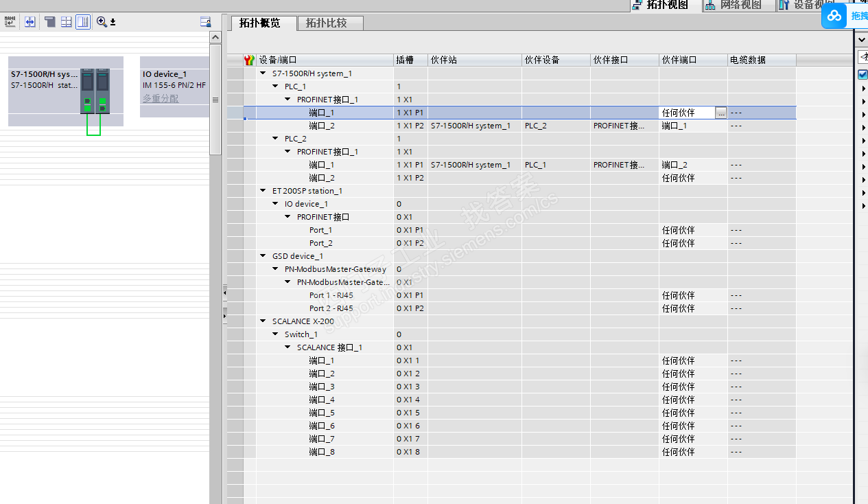Click the 设备/端口 column header

coord(325,60)
